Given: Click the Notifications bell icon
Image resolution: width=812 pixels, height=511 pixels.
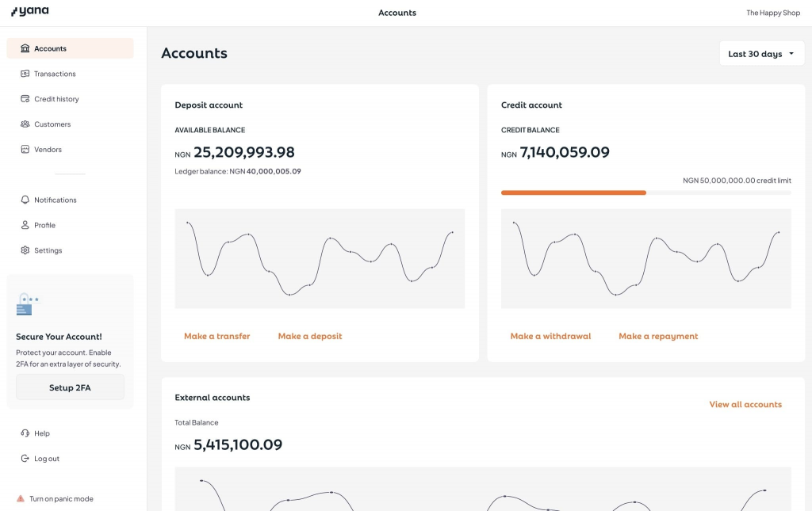Looking at the screenshot, I should pos(25,200).
